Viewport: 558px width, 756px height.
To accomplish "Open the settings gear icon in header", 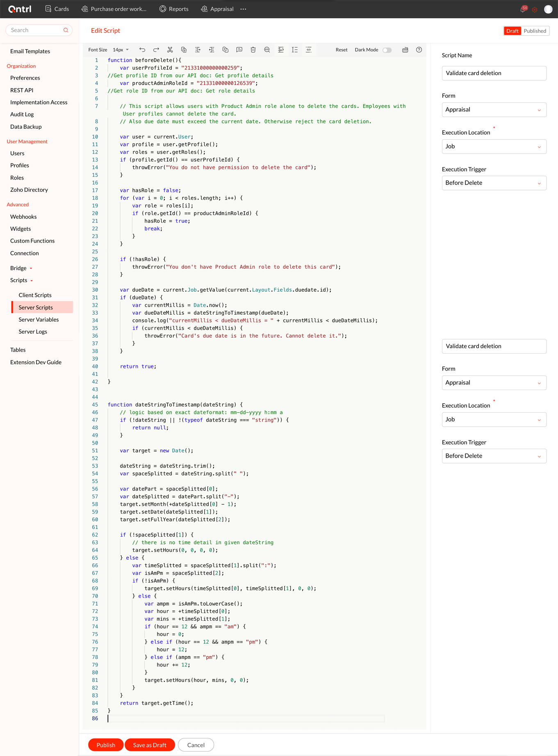I will pyautogui.click(x=535, y=9).
